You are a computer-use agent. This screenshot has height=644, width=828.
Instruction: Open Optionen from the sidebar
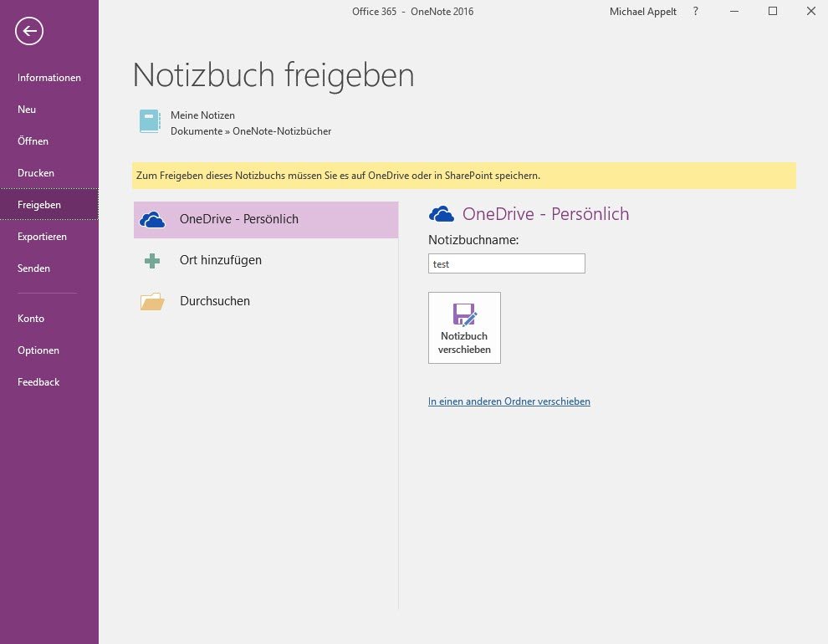(x=49, y=350)
